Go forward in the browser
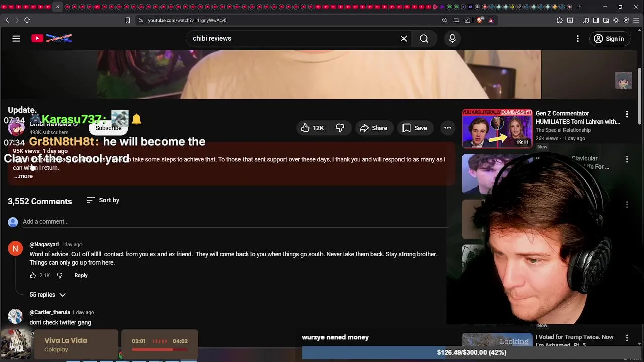644x362 pixels. coord(17,20)
